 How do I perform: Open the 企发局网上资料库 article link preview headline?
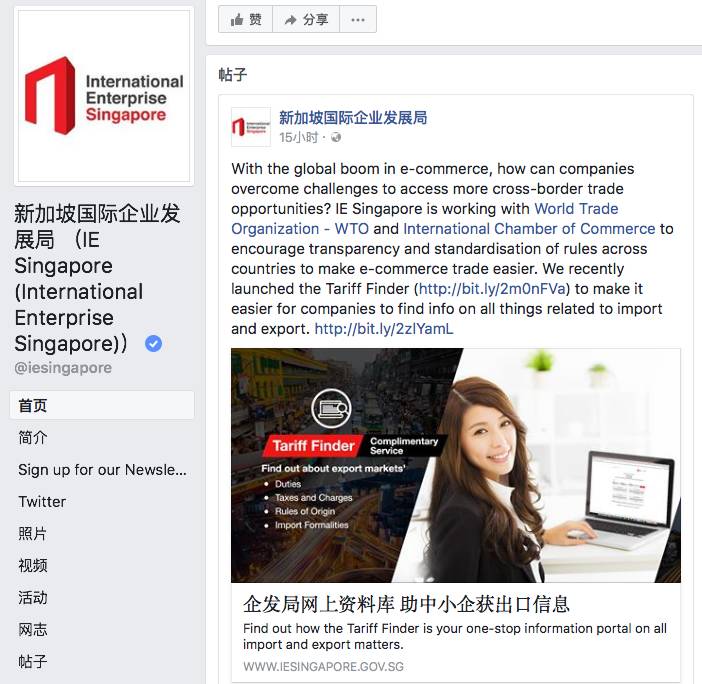[x=406, y=604]
